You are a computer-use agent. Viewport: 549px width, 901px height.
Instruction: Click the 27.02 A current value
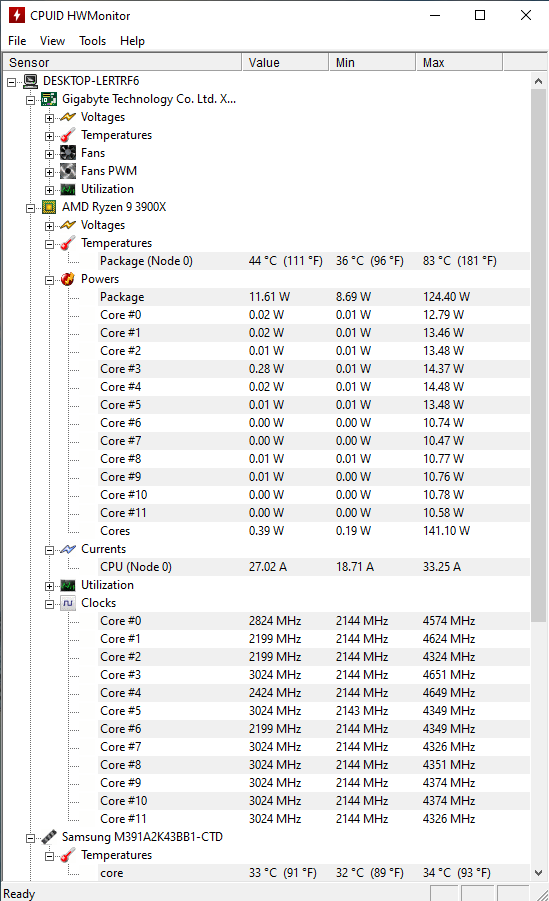[x=268, y=567]
